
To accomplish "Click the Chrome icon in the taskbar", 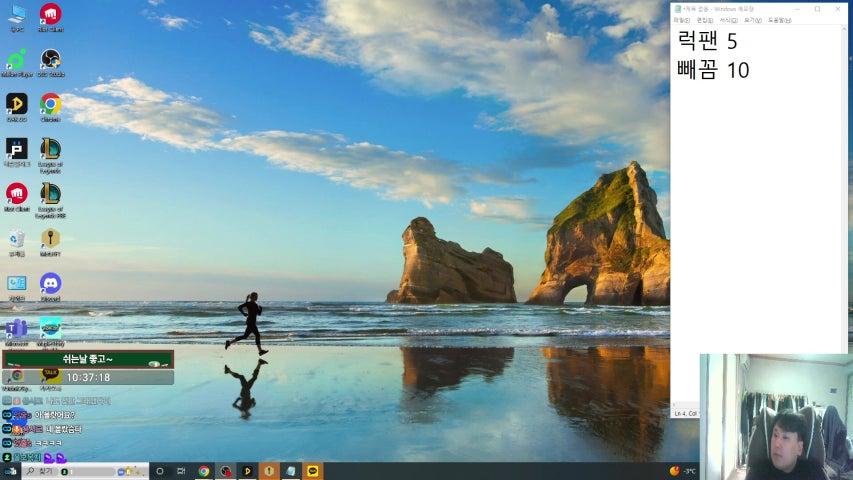I will pyautogui.click(x=204, y=471).
